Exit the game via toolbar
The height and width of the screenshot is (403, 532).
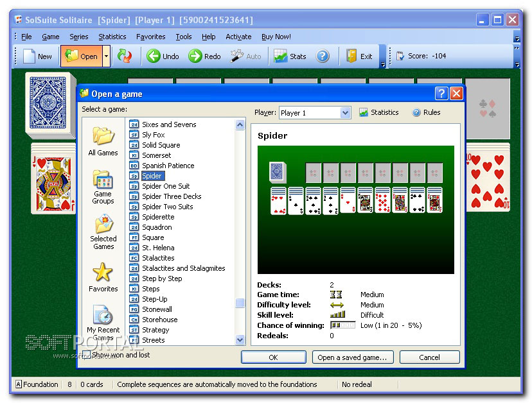pos(359,56)
